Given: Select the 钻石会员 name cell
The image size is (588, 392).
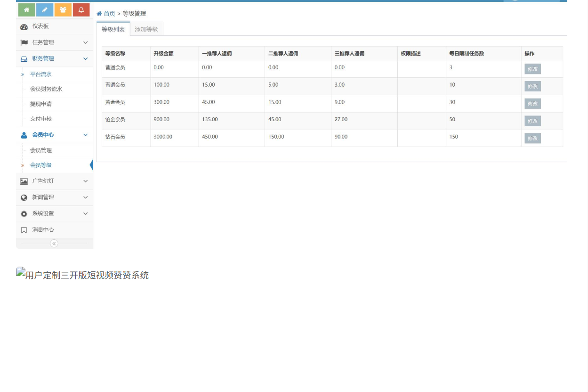Looking at the screenshot, I should pos(126,137).
